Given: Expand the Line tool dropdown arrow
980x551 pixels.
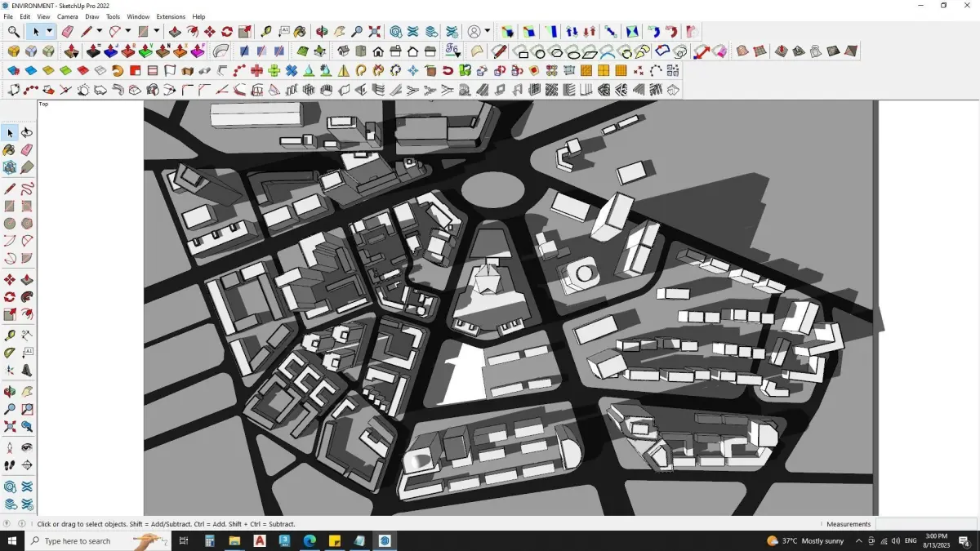Looking at the screenshot, I should 100,32.
